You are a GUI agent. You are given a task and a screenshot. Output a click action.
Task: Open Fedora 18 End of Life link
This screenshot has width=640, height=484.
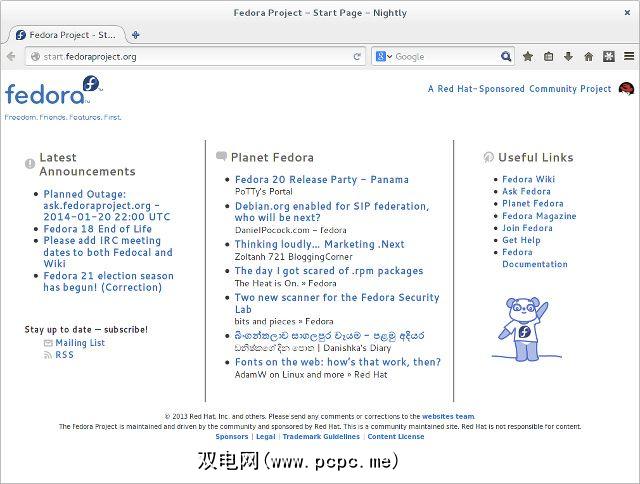(x=98, y=229)
